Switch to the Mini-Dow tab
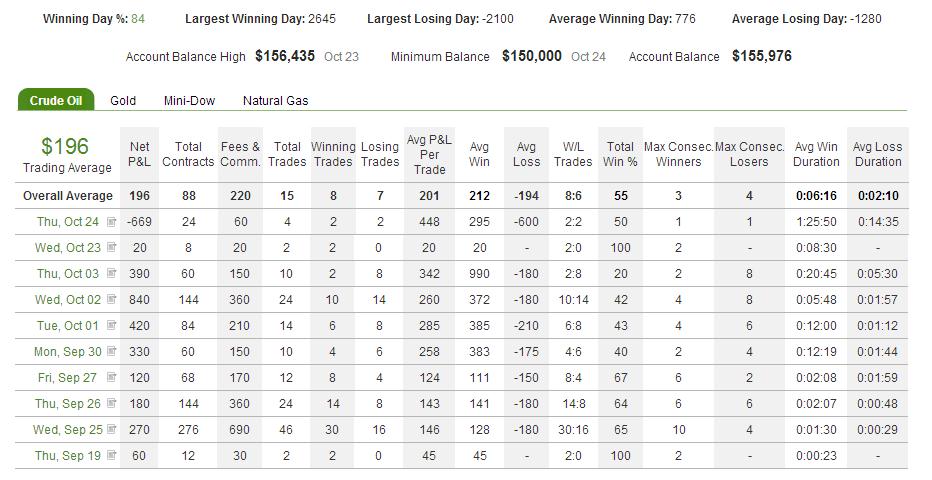 click(x=189, y=101)
